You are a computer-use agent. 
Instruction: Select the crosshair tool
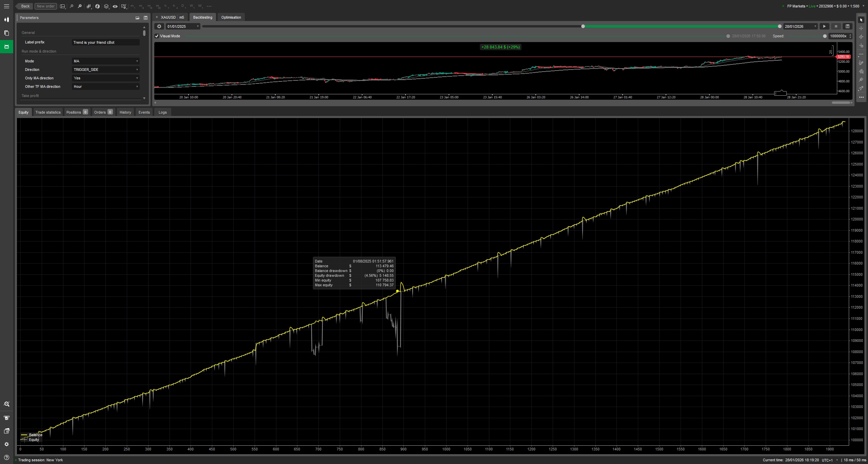click(x=861, y=28)
